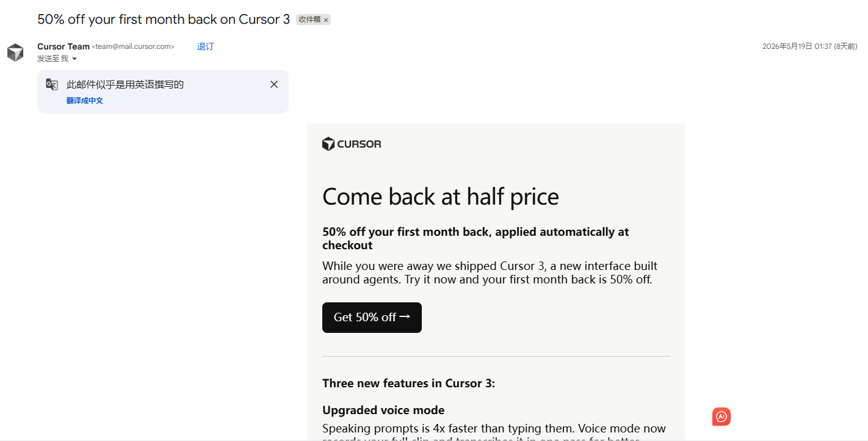This screenshot has height=441, width=868.
Task: Click 翻译成中文 to translate the email
Action: coord(85,101)
